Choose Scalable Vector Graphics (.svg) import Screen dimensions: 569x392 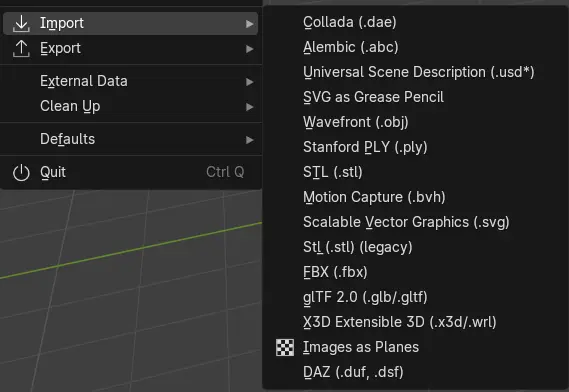click(416, 222)
